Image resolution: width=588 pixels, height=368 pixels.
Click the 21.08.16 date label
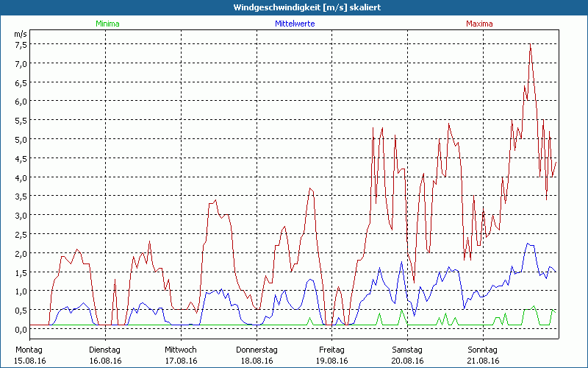point(482,361)
